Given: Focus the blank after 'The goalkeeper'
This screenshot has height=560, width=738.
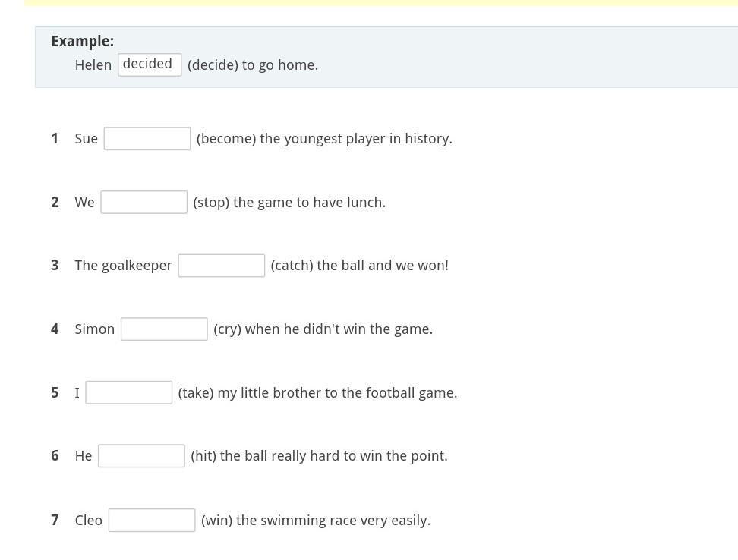Looking at the screenshot, I should click(221, 266).
